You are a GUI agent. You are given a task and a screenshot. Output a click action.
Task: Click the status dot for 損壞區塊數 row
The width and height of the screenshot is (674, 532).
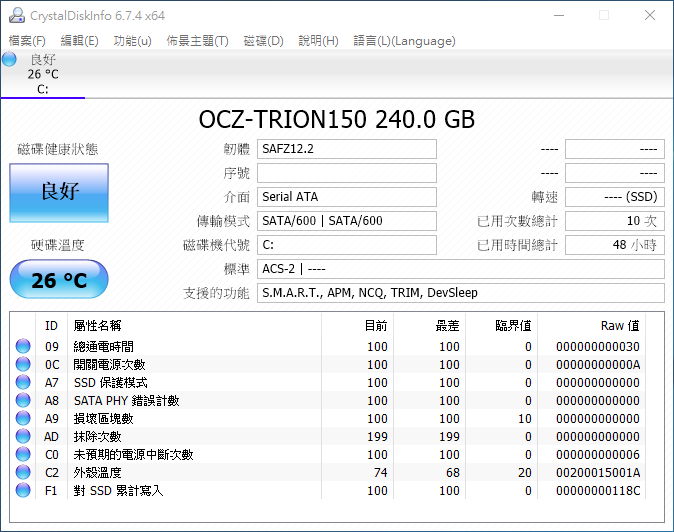[x=23, y=419]
